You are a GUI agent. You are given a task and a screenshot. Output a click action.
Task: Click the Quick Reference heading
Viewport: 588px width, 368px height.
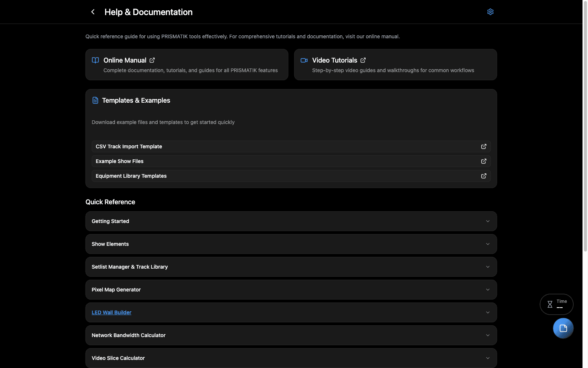pyautogui.click(x=110, y=202)
